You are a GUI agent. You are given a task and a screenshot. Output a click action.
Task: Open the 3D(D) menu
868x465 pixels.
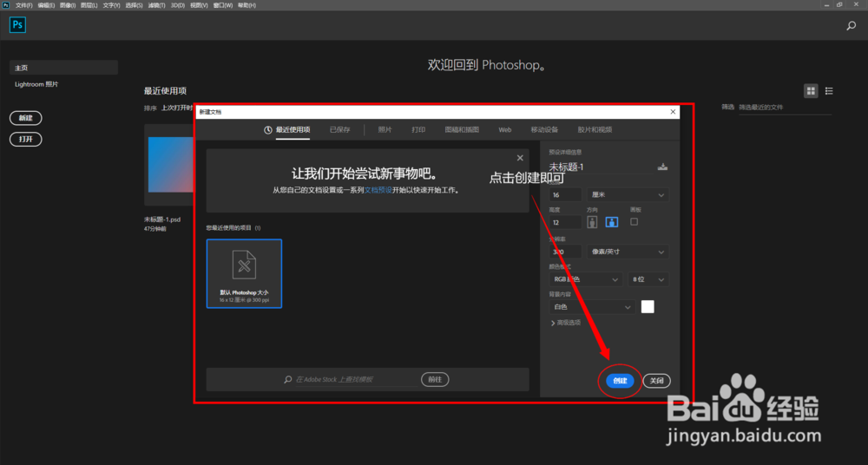[178, 5]
